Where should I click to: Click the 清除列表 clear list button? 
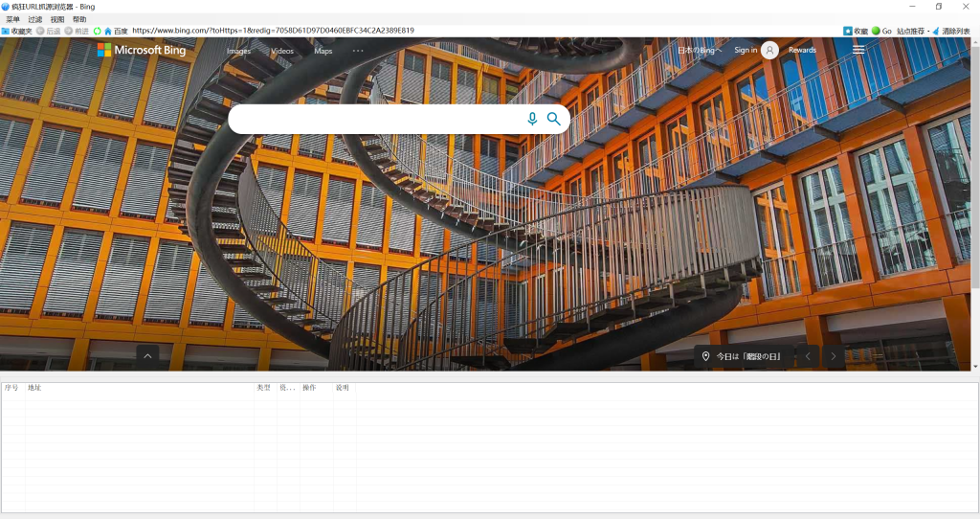click(x=950, y=31)
